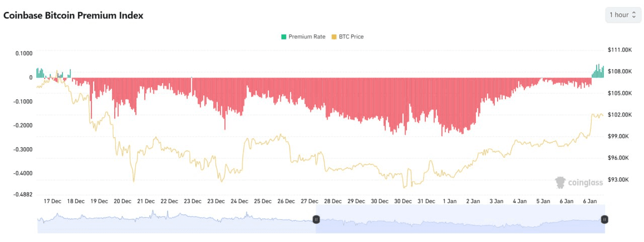The image size is (644, 242).
Task: Click the $99.00K price axis label
Action: [x=618, y=137]
